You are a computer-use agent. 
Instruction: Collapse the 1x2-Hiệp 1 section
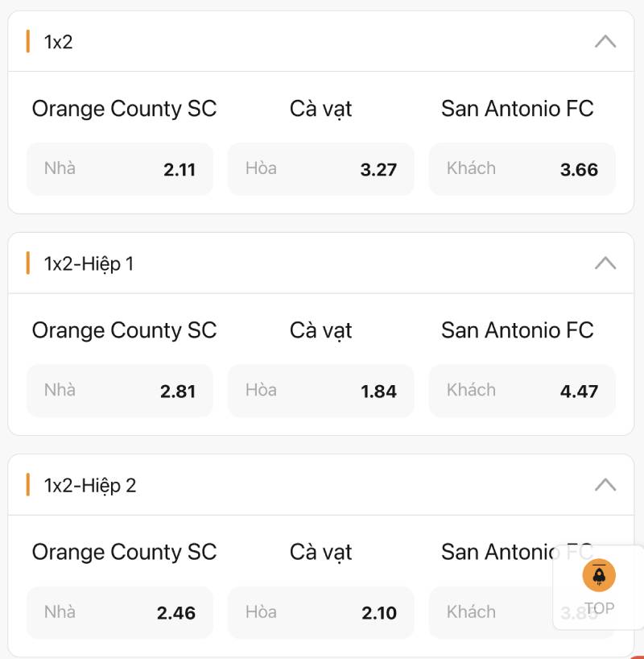tap(605, 263)
